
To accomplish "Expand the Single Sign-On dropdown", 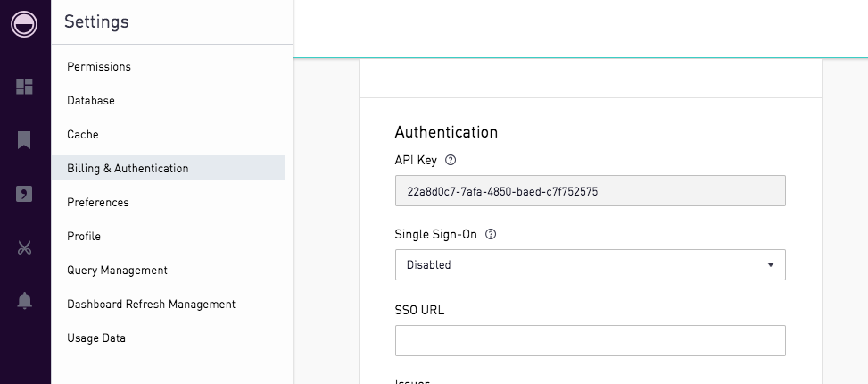I will (590, 265).
